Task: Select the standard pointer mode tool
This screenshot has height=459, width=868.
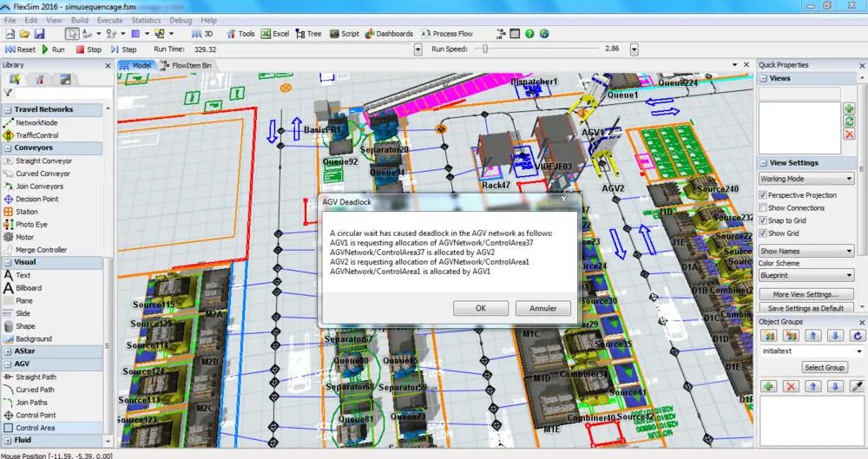Action: coord(72,34)
